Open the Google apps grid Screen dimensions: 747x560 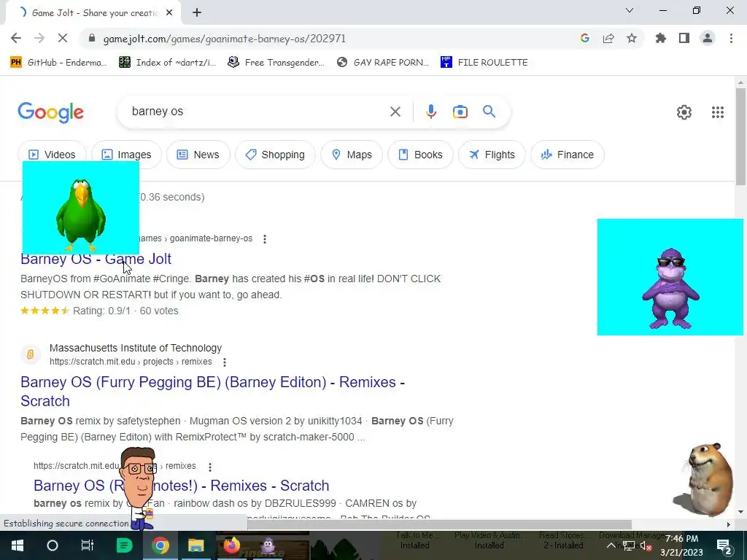click(718, 112)
